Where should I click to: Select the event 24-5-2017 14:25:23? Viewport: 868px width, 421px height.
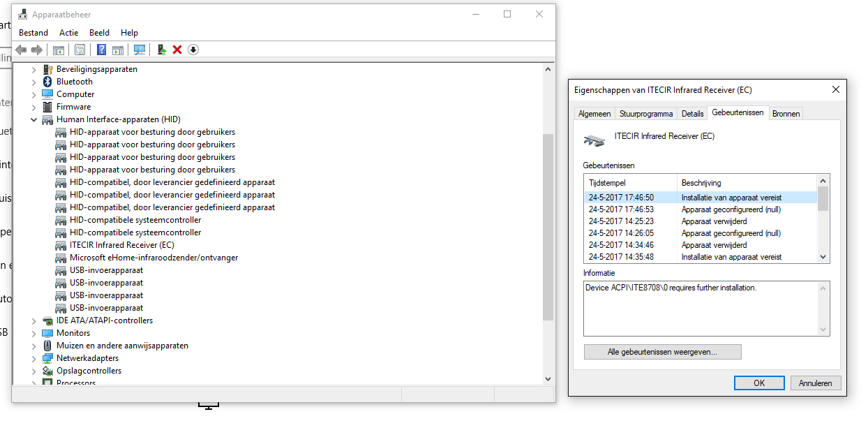pos(701,221)
